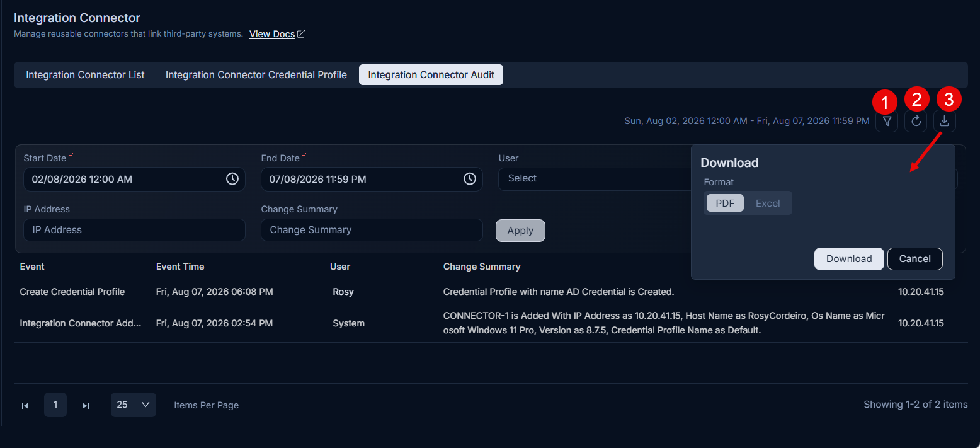This screenshot has width=980, height=448.
Task: Select Excel download format
Action: click(x=768, y=203)
